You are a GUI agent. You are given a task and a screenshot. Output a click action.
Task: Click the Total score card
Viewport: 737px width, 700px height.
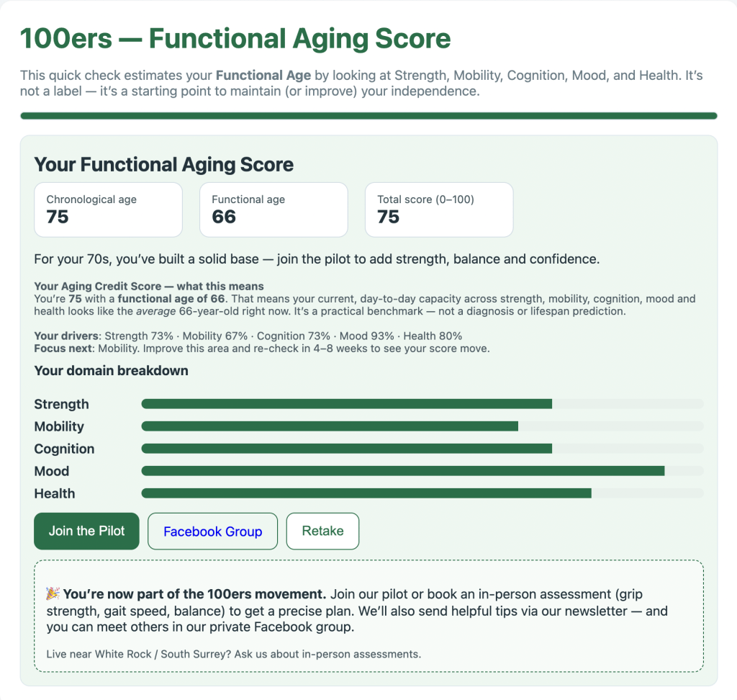click(439, 210)
